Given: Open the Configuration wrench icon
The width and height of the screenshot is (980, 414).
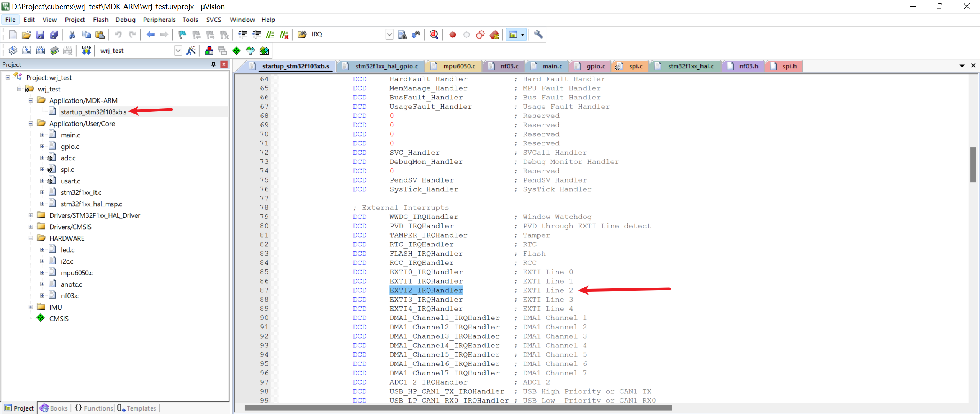Looking at the screenshot, I should click(x=538, y=34).
